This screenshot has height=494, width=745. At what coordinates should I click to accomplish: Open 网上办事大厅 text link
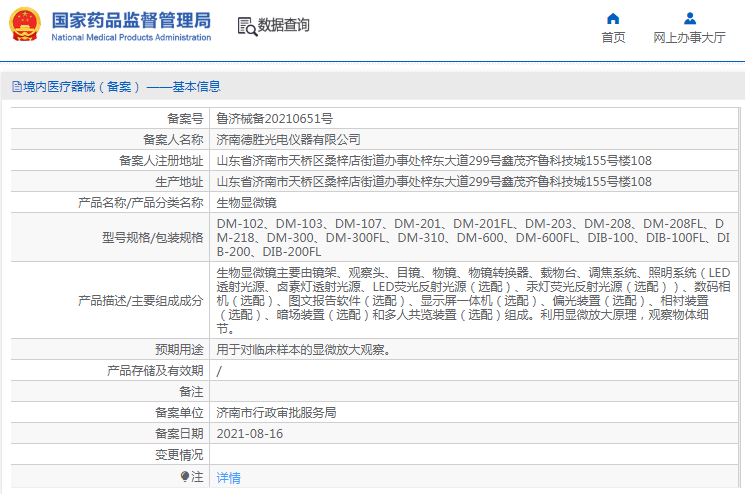click(689, 38)
